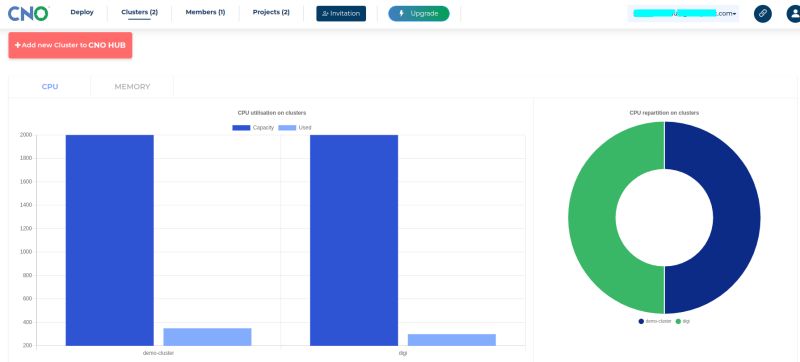Click 'CPU repartition on clusters' title

[664, 113]
